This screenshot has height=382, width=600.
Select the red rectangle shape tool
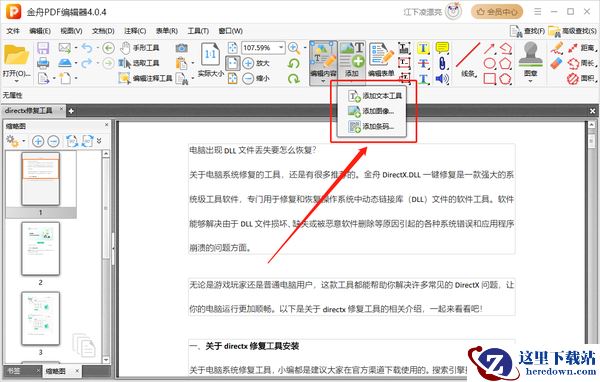point(490,79)
